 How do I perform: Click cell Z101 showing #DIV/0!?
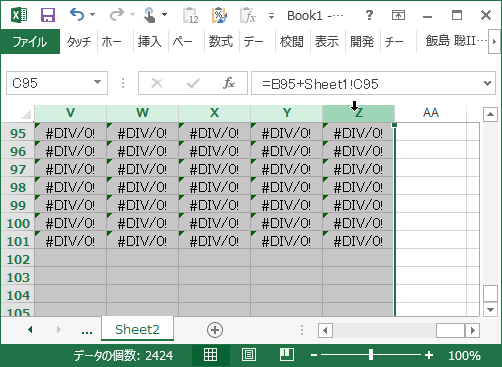[x=358, y=241]
